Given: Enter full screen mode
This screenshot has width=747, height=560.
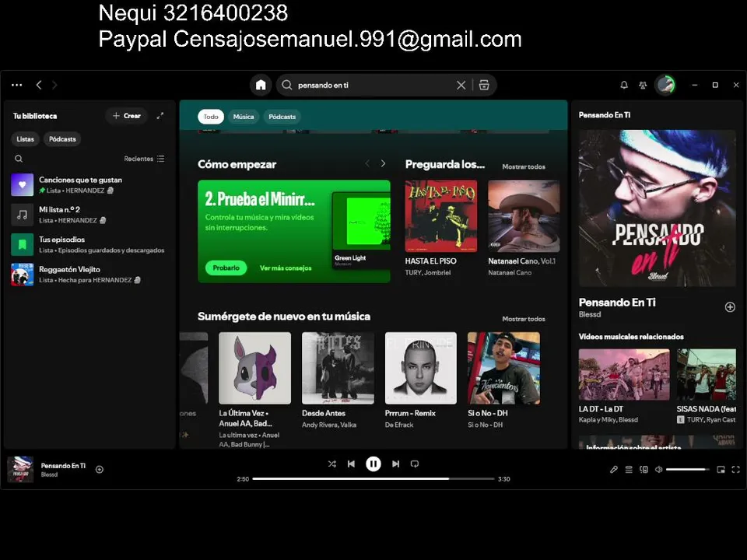Looking at the screenshot, I should (x=735, y=470).
